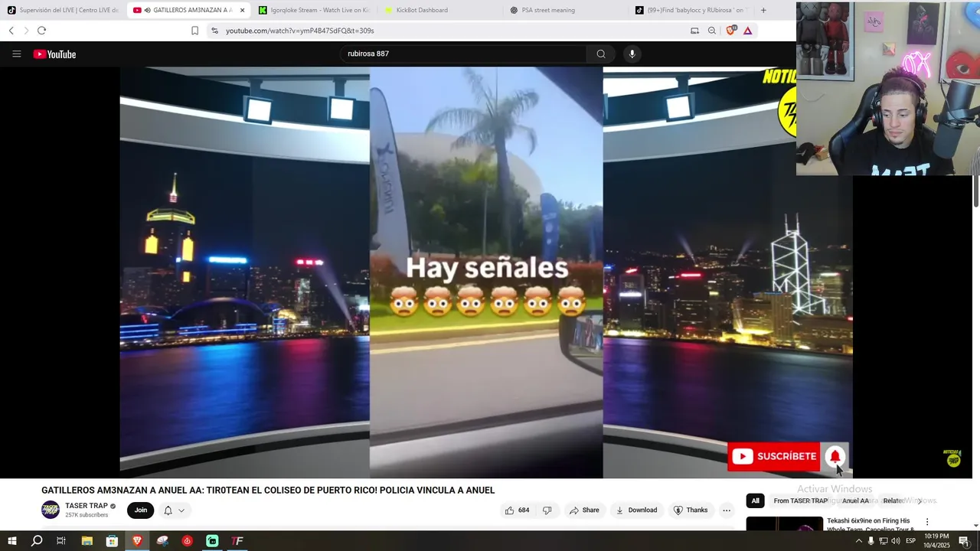Go forward with browser forward arrow
Viewport: 980px width, 551px height.
[26, 31]
